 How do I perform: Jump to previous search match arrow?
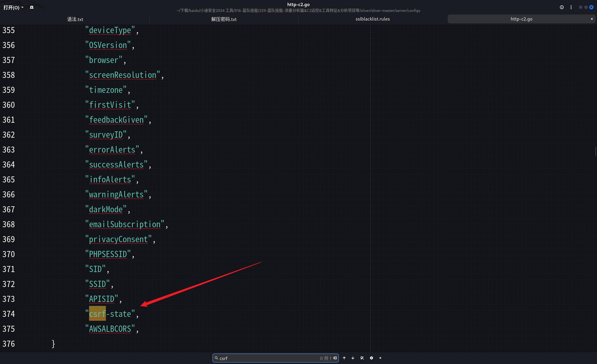pyautogui.click(x=344, y=358)
